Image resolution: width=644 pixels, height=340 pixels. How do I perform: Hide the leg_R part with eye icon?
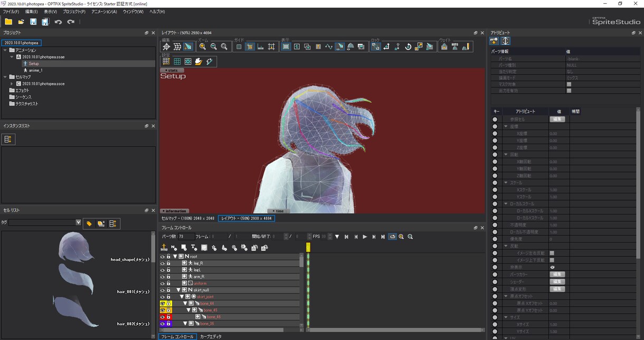tap(163, 263)
